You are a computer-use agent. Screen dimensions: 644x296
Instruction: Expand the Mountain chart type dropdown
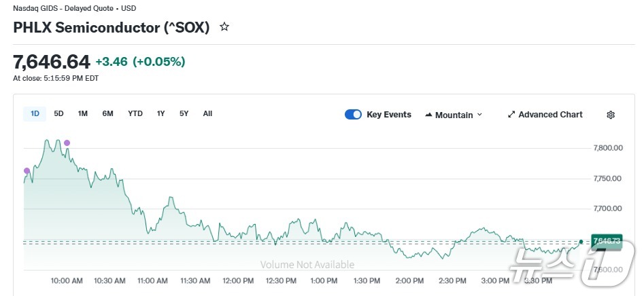point(454,115)
